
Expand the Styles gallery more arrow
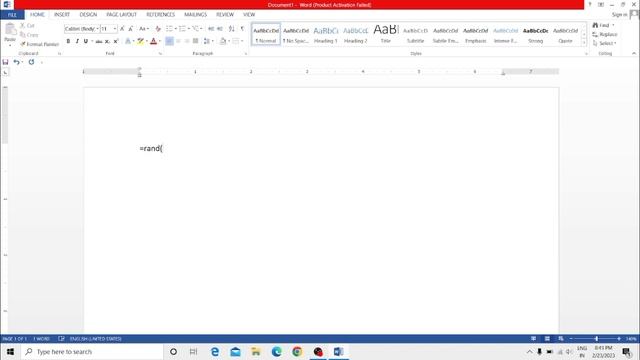pyautogui.click(x=584, y=42)
